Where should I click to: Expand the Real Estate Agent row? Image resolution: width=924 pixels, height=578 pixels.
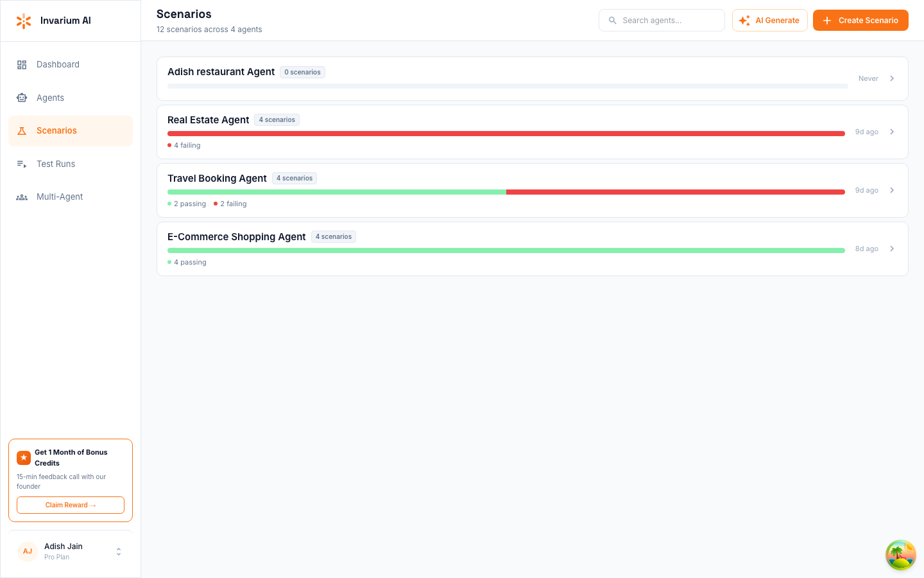[891, 132]
